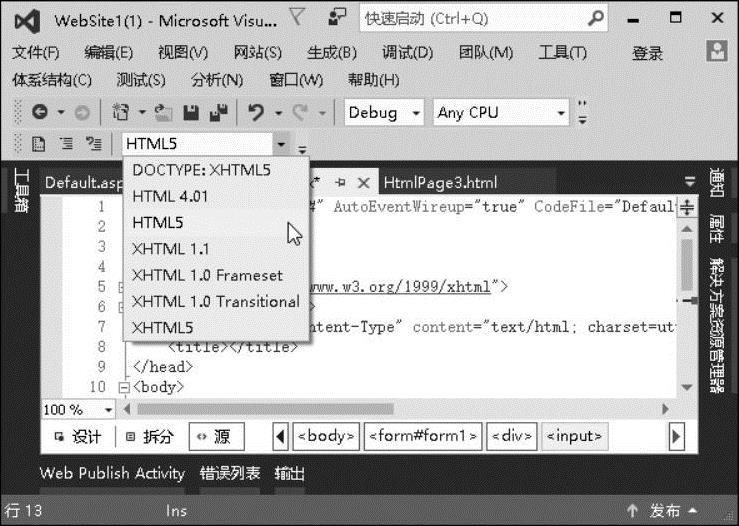Select DOCTYPE: XHTML5 option

tap(216, 170)
